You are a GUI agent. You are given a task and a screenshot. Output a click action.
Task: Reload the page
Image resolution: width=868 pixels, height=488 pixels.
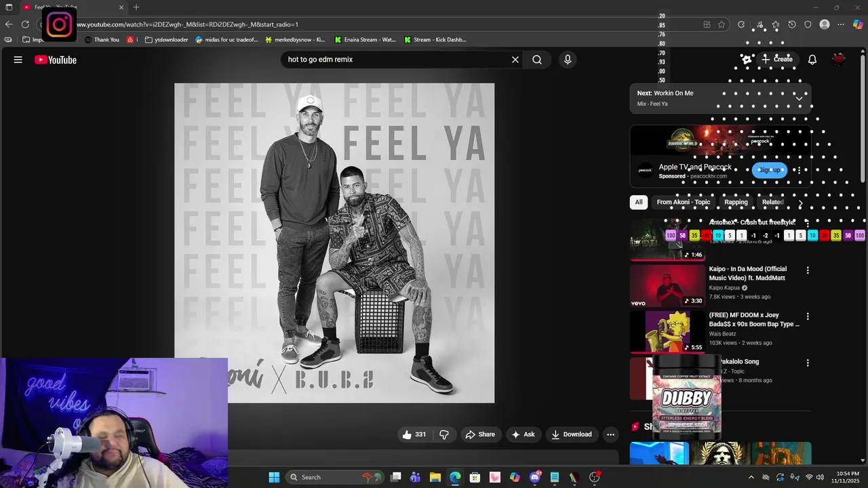coord(25,24)
